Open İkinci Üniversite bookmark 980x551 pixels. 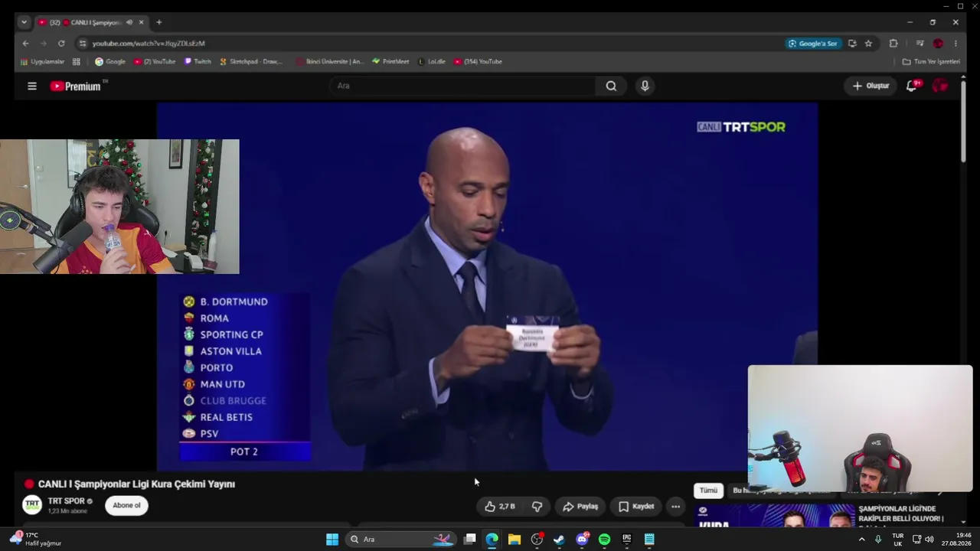(330, 62)
